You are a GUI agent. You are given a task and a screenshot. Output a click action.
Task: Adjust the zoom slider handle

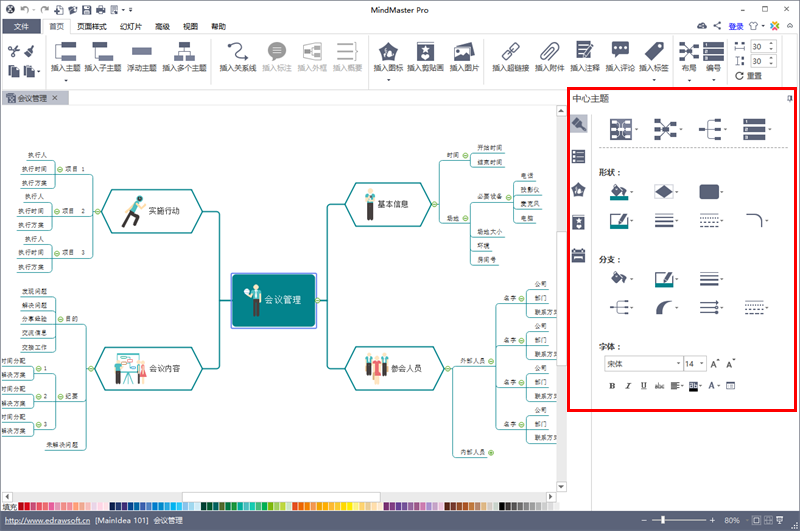pos(663,520)
